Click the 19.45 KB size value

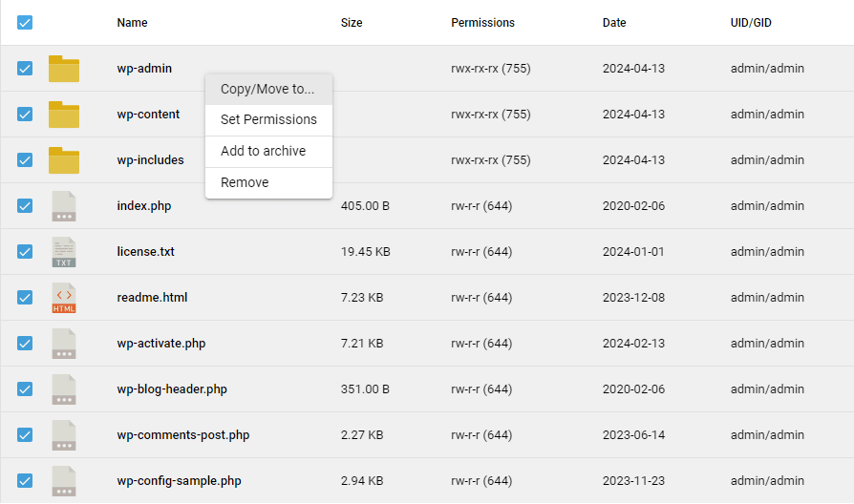pos(366,251)
